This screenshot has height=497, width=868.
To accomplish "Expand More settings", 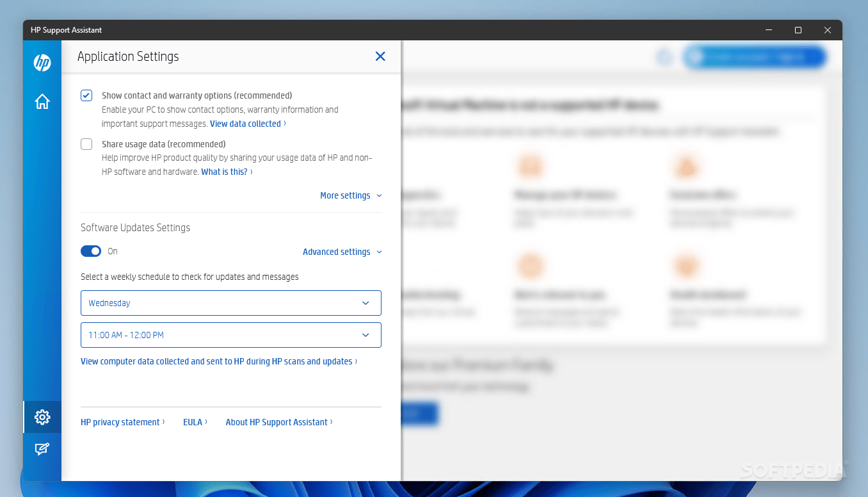I will pos(351,195).
